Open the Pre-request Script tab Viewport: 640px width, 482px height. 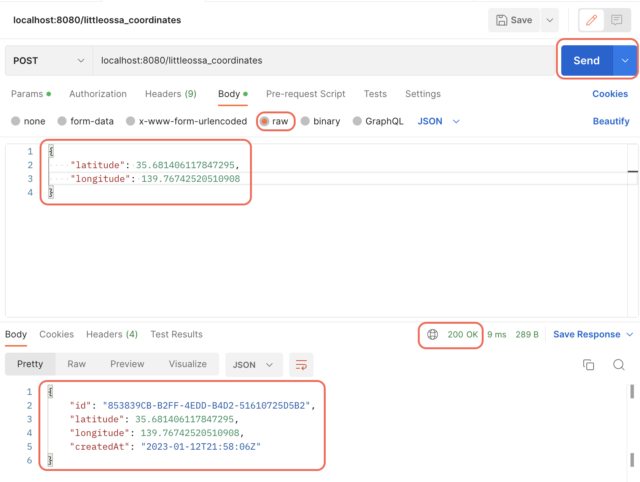pos(306,94)
